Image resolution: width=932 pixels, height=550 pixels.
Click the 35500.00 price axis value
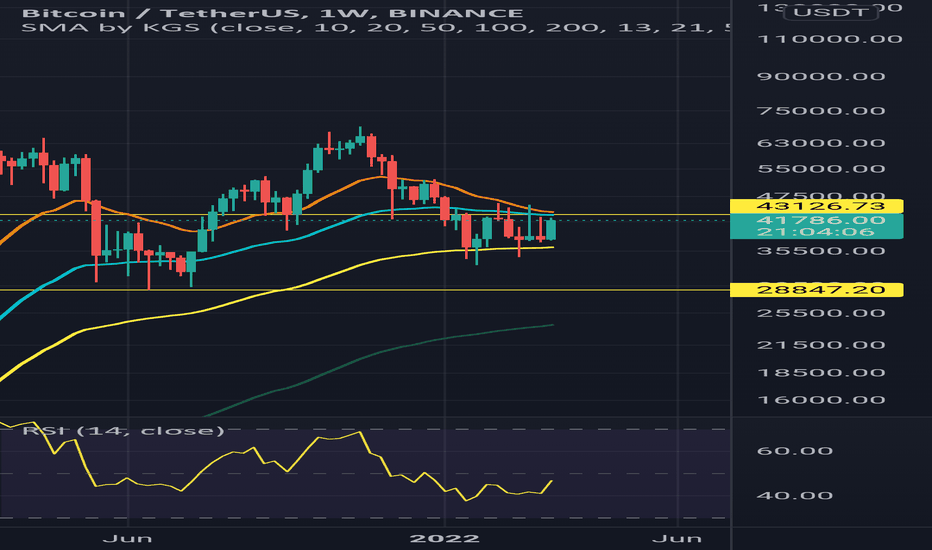[x=821, y=251]
